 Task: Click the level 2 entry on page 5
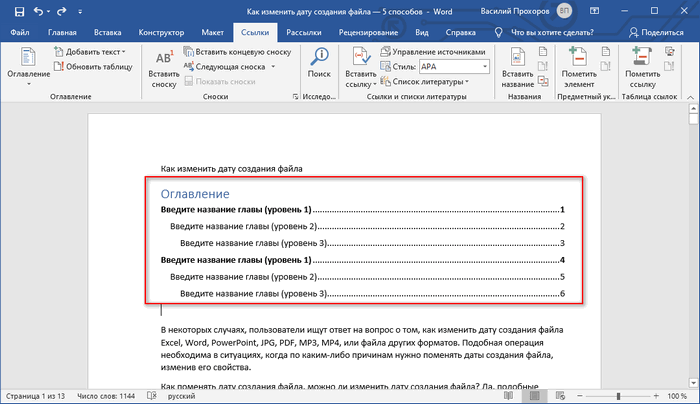click(367, 277)
